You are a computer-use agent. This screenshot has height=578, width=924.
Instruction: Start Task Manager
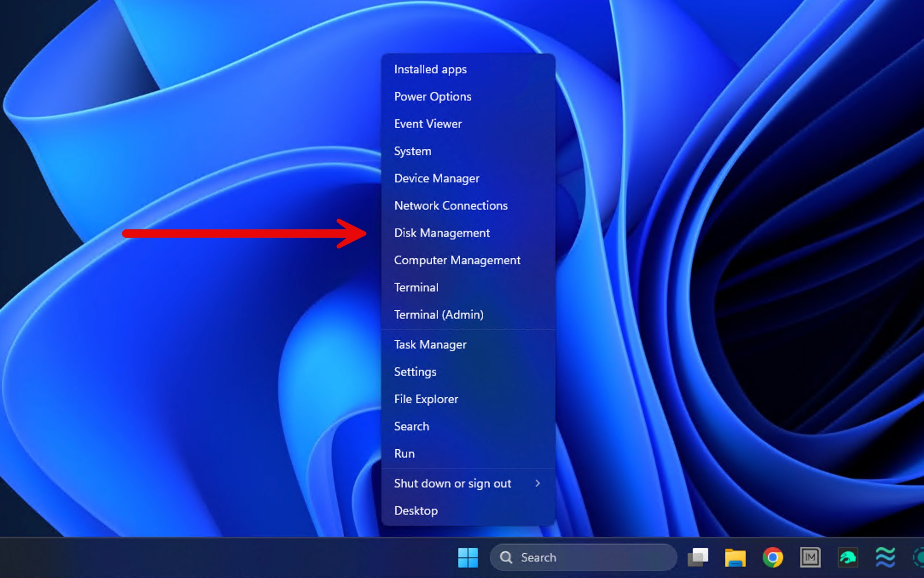pyautogui.click(x=468, y=344)
